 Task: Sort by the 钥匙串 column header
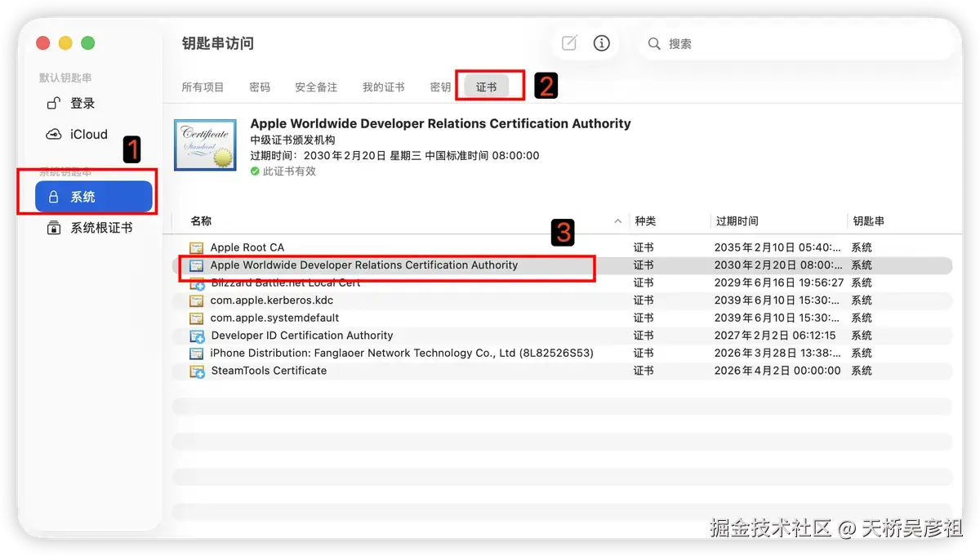pyautogui.click(x=868, y=221)
